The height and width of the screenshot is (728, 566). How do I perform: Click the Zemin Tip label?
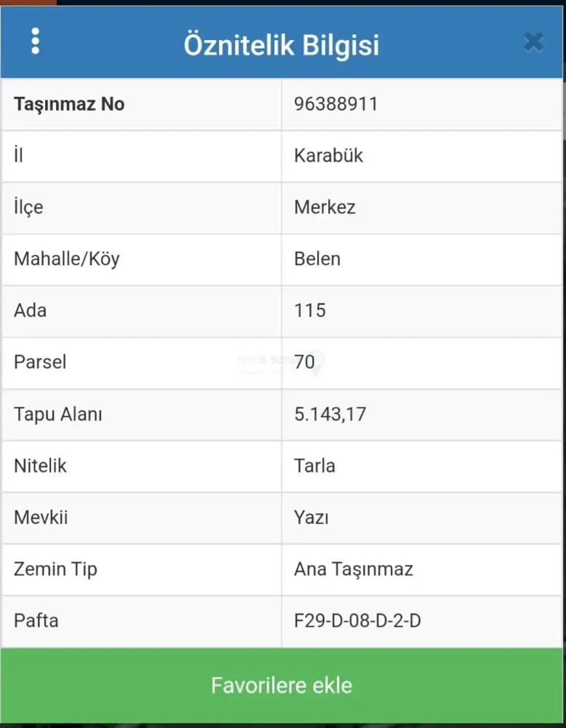click(x=55, y=569)
